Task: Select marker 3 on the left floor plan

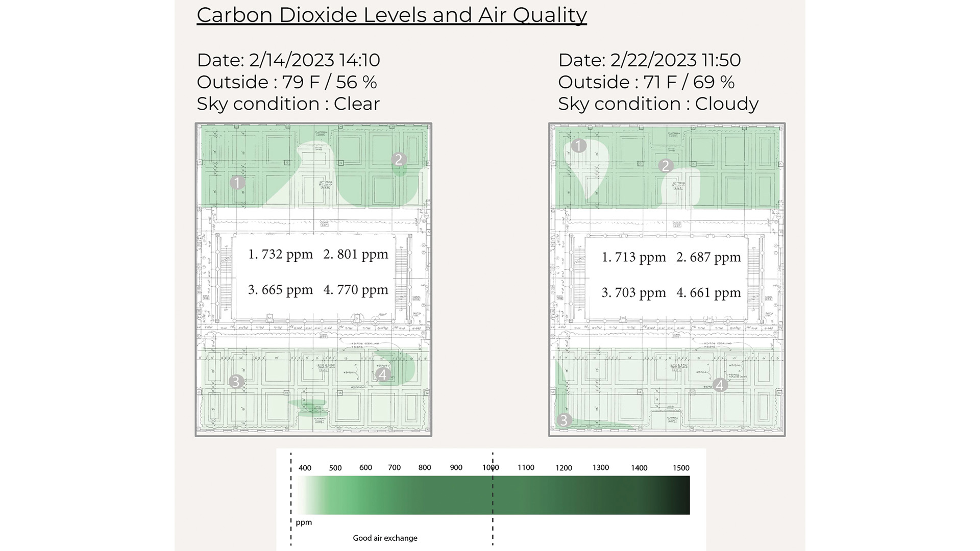Action: point(235,381)
